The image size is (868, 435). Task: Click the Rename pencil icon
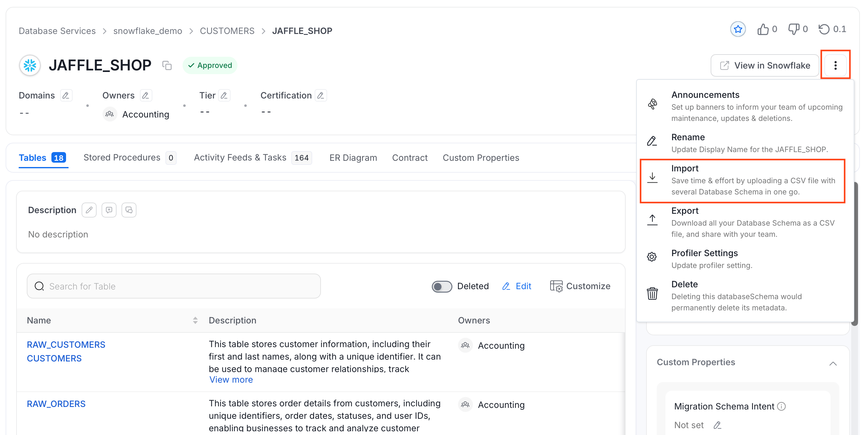click(652, 141)
